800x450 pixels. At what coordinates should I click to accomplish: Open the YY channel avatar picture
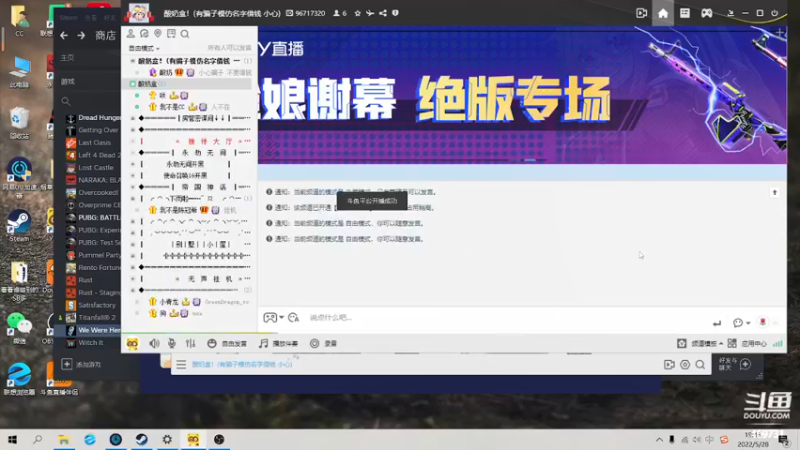point(139,13)
